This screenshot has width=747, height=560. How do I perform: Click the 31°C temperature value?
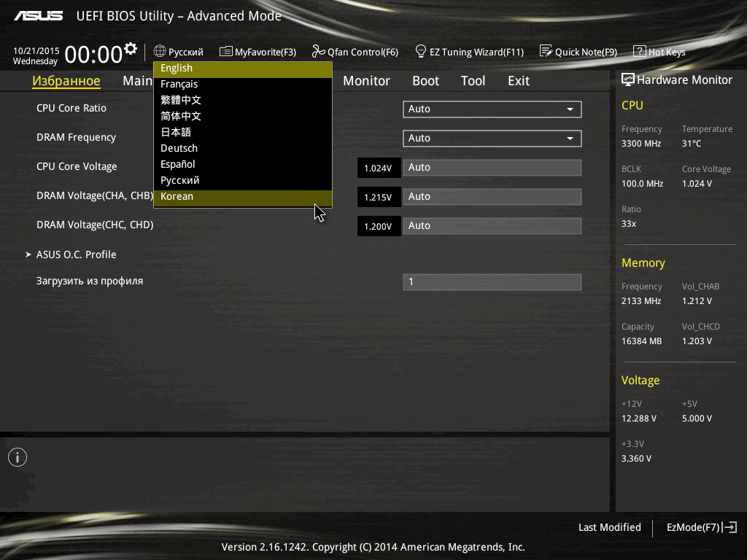(692, 144)
